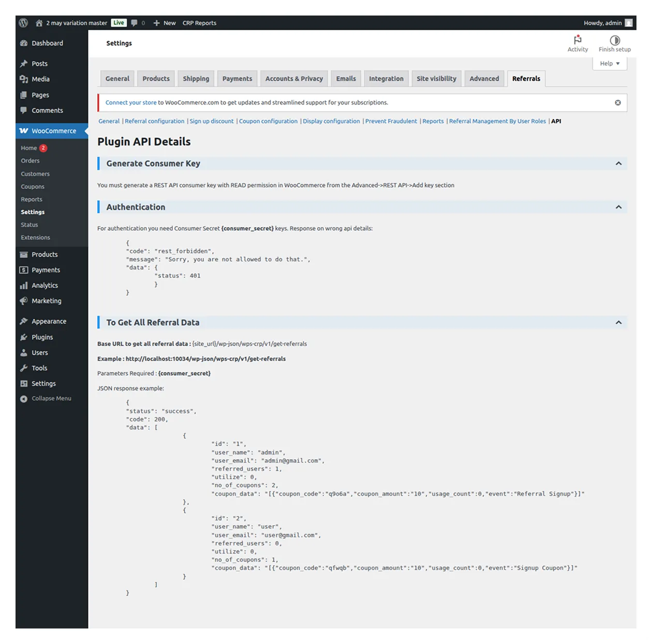Screen dimensions: 652x644
Task: Switch to the Products settings tab
Action: 156,79
